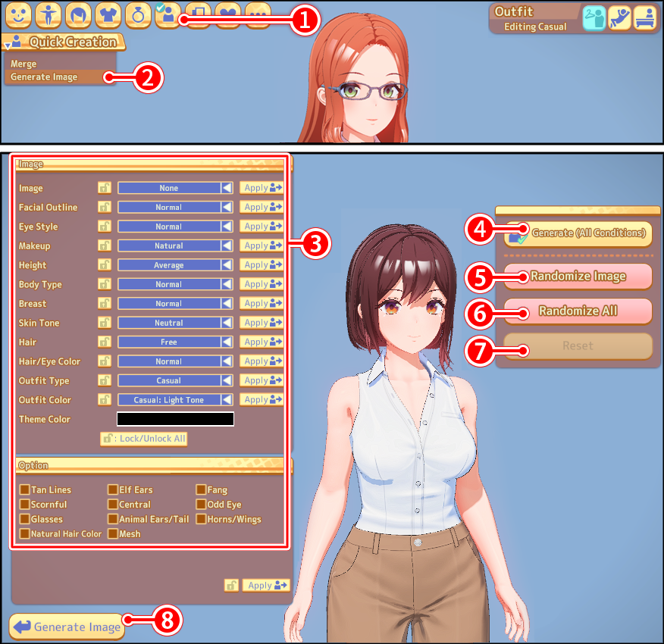This screenshot has width=664, height=644.
Task: Choose Generate Image menu entry
Action: coord(44,77)
